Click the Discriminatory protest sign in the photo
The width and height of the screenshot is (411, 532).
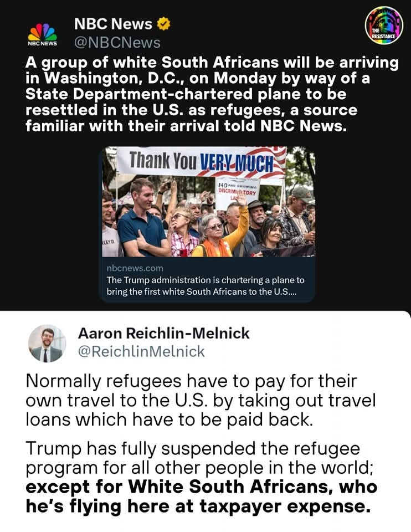(x=238, y=192)
